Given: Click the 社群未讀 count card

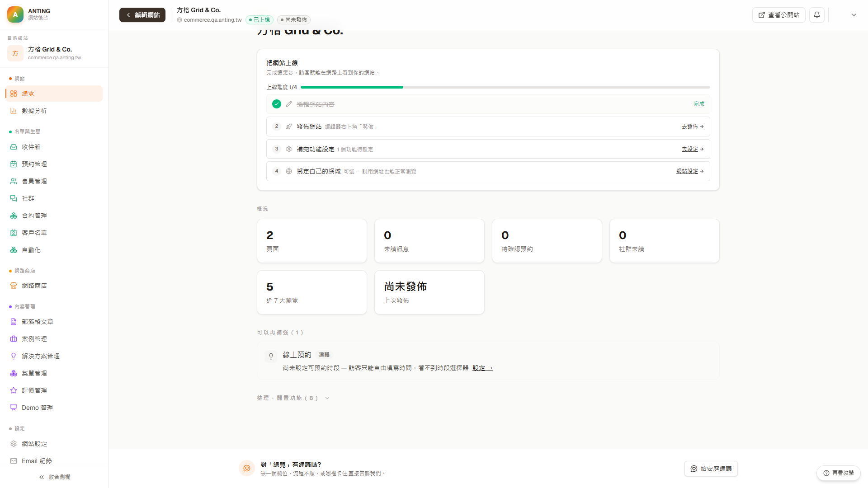Looking at the screenshot, I should pos(665,241).
